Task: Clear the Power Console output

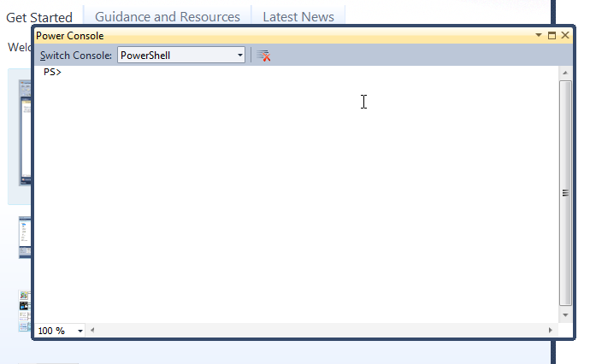Action: coord(263,56)
